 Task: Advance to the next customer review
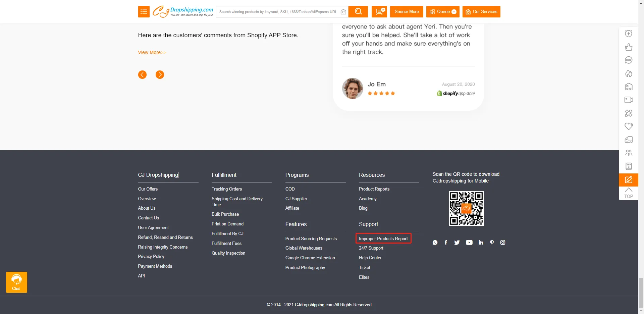[x=160, y=75]
